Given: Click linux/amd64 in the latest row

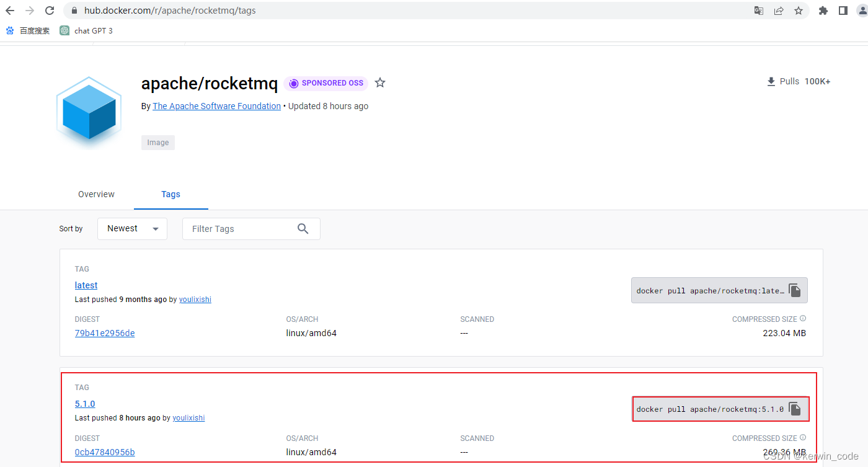Looking at the screenshot, I should click(311, 333).
